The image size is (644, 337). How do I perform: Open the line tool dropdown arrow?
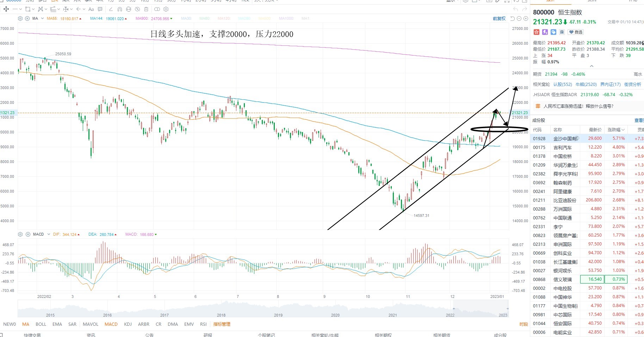tap(20, 9)
